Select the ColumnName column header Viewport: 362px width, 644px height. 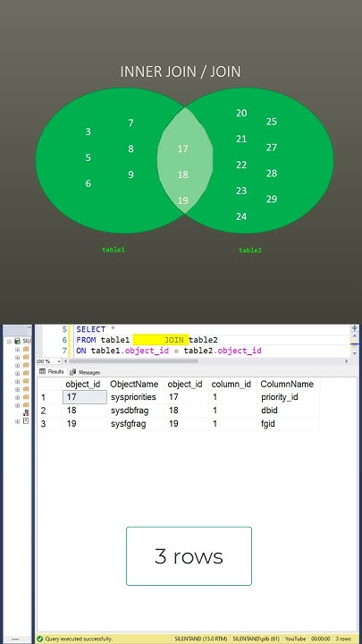click(x=288, y=384)
